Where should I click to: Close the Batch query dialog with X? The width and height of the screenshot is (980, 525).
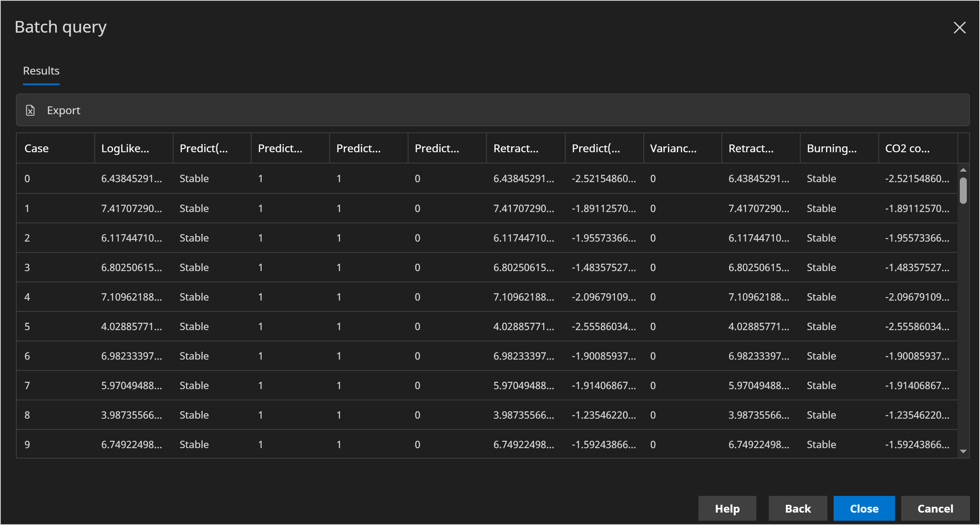959,28
